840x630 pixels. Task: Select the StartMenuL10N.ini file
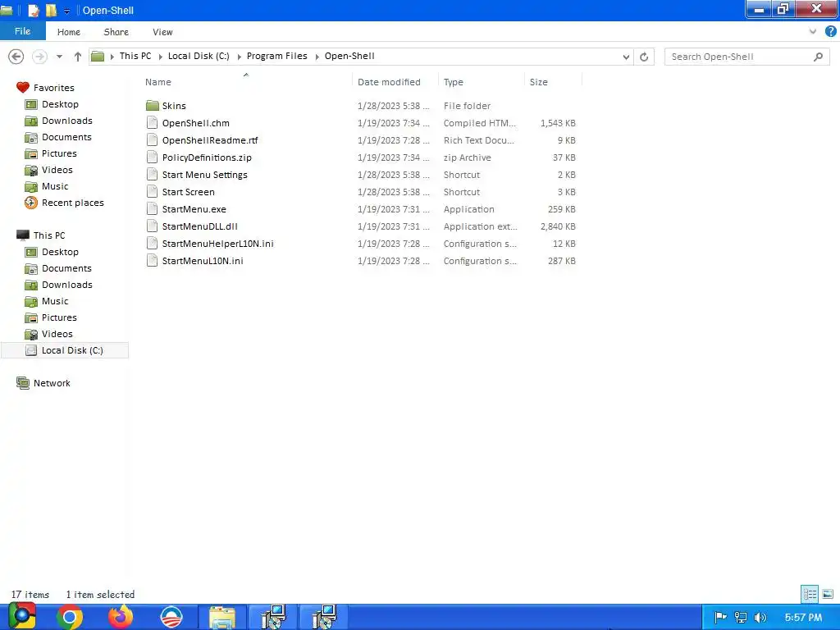tap(203, 260)
